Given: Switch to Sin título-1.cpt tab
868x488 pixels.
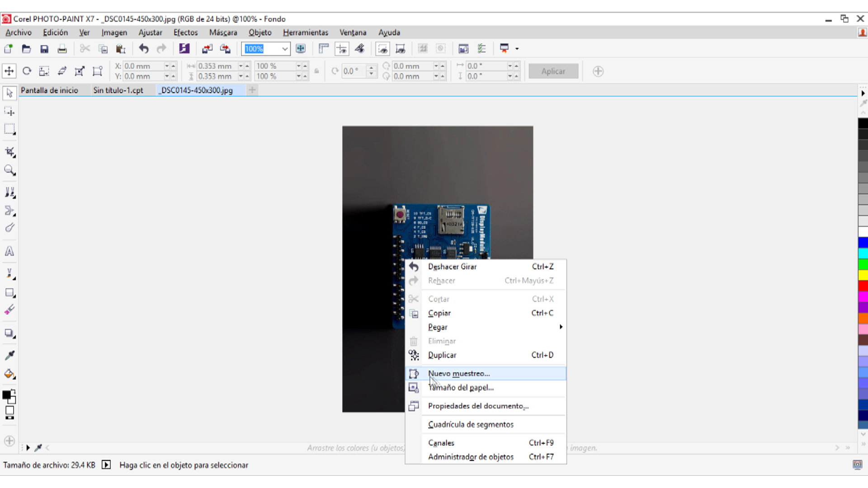Looking at the screenshot, I should 118,90.
